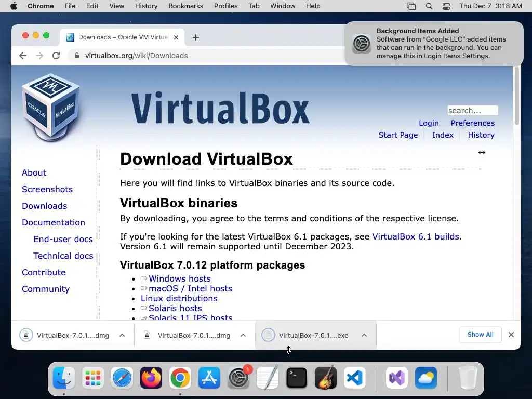Screen dimensions: 532x399
Task: Expand options for the first dmg download
Action: coord(122,335)
